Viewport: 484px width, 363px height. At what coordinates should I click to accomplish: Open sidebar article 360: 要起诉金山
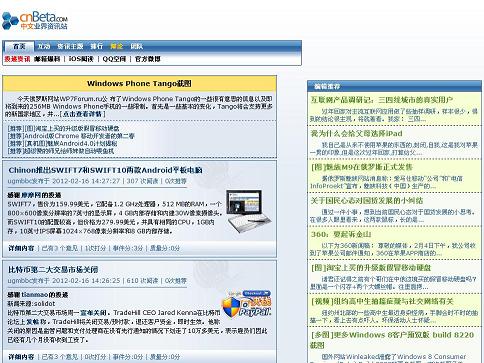[340, 234]
